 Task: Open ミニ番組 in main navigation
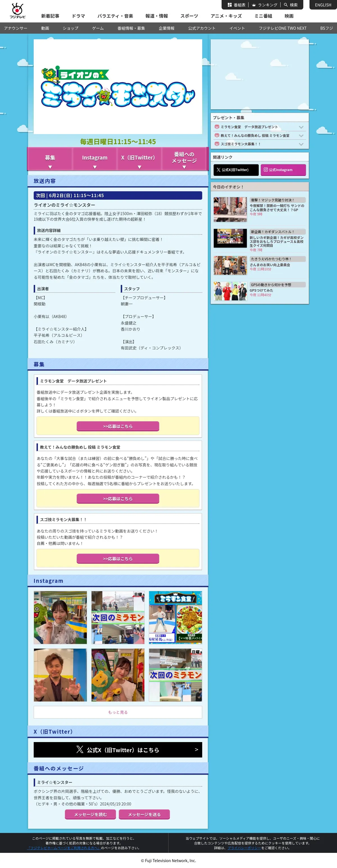coord(263,16)
